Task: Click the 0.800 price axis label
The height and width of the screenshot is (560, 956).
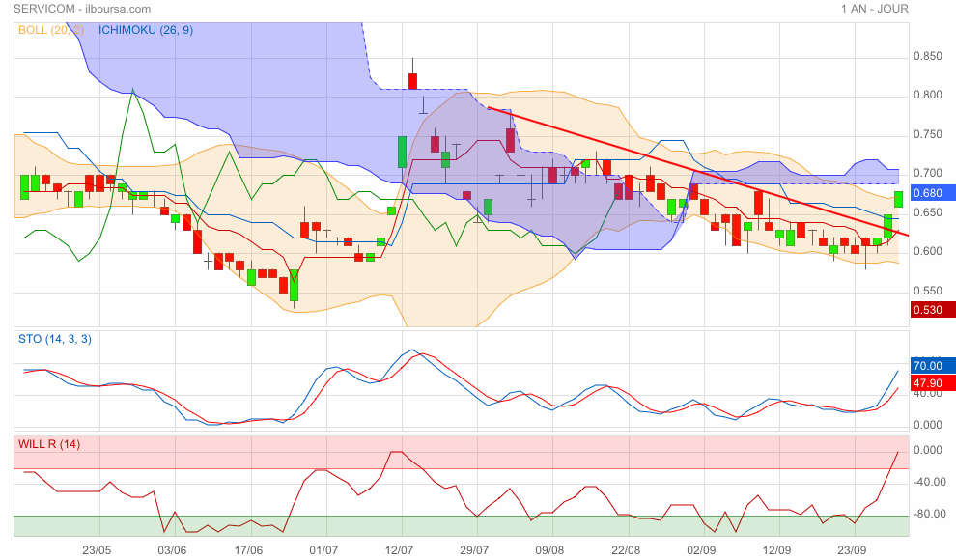Action: pos(927,95)
